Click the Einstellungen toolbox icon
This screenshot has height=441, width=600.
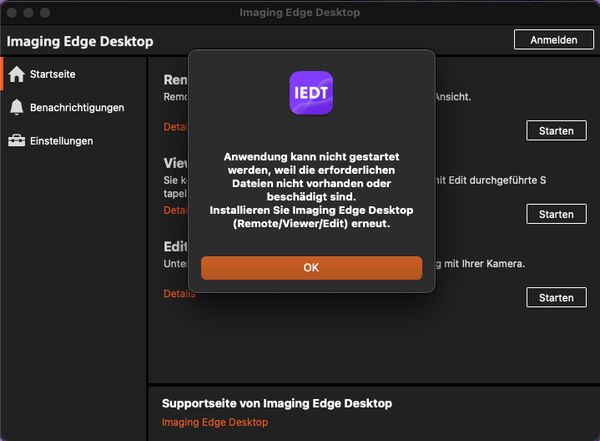[x=17, y=141]
